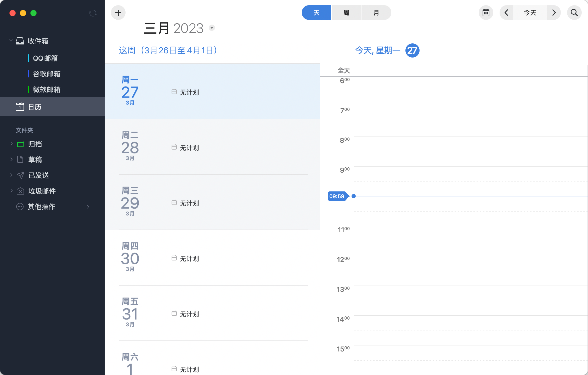This screenshot has height=375, width=588.
Task: Expand the 归档 folder
Action: tap(11, 144)
